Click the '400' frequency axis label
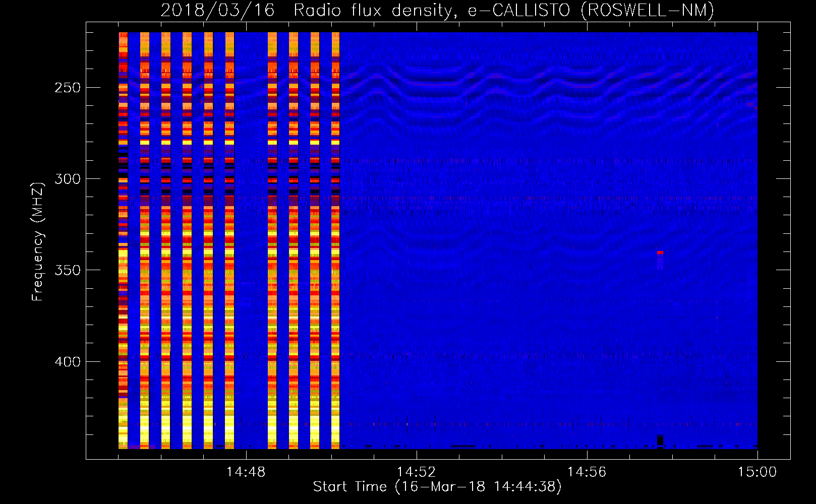 click(x=68, y=362)
